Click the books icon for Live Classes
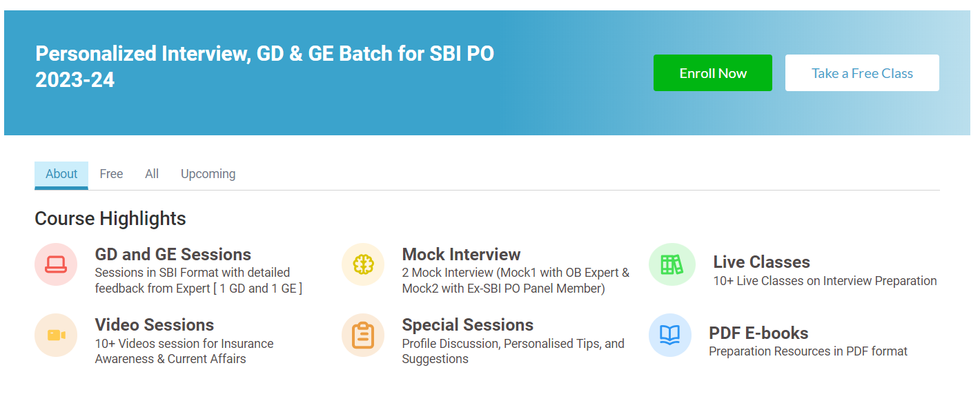 [x=671, y=264]
